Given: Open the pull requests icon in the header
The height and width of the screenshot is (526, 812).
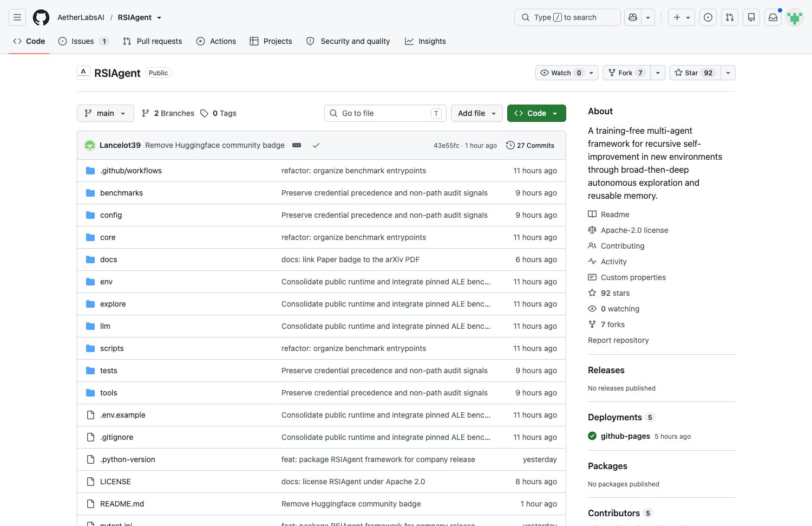Looking at the screenshot, I should tap(730, 17).
